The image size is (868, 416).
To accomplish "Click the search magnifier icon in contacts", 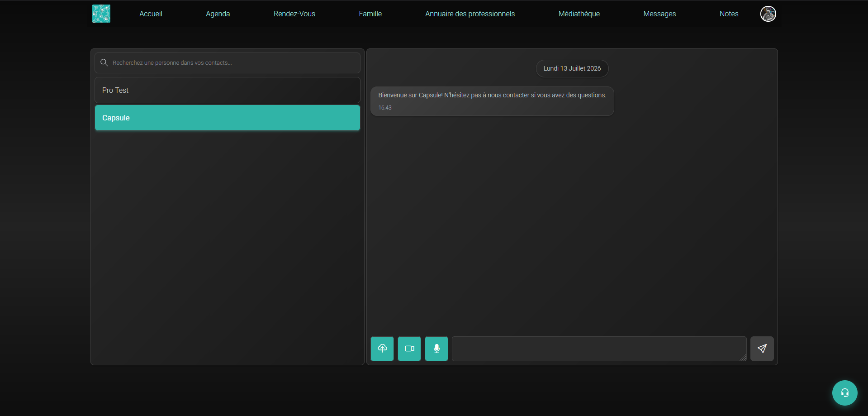I will tap(104, 62).
